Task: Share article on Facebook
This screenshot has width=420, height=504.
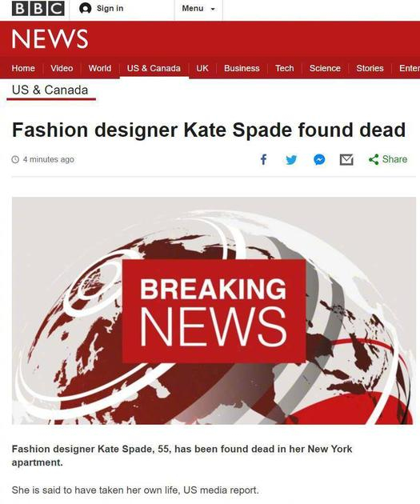Action: pyautogui.click(x=263, y=159)
